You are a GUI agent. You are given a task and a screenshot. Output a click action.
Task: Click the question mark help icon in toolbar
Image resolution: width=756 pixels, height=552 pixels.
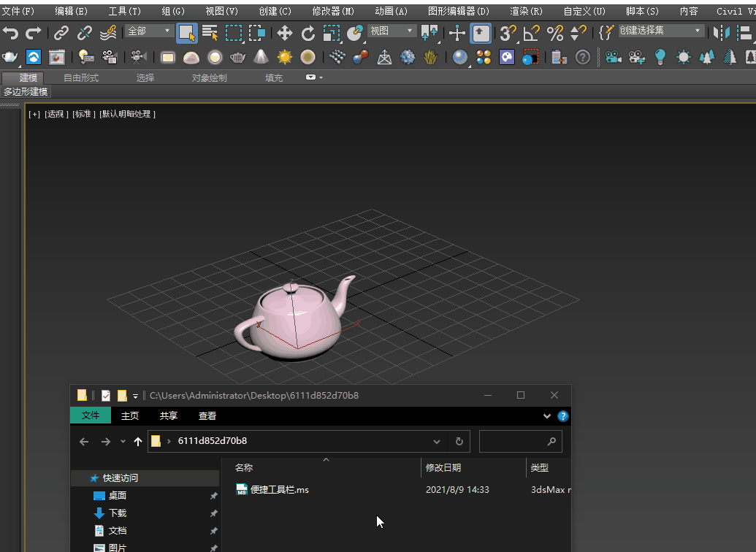(582, 58)
